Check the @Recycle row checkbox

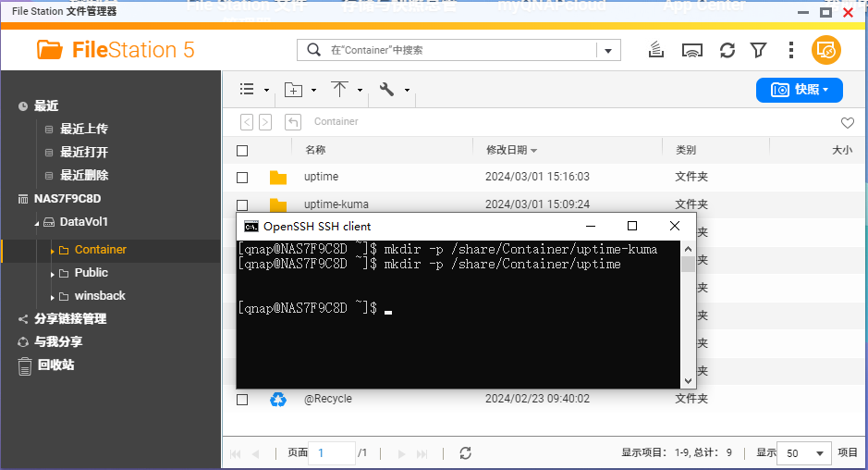242,400
